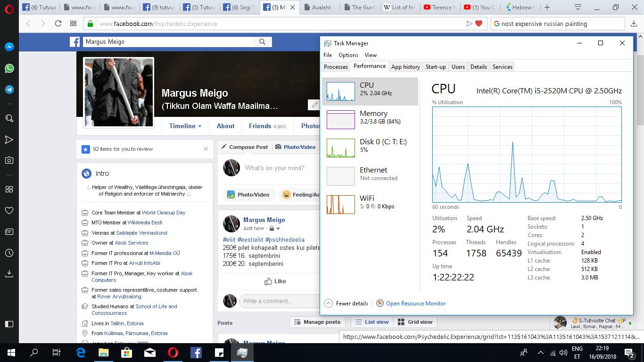This screenshot has height=362, width=644.
Task: Click the Facebook logo in blue bar
Action: [75, 42]
